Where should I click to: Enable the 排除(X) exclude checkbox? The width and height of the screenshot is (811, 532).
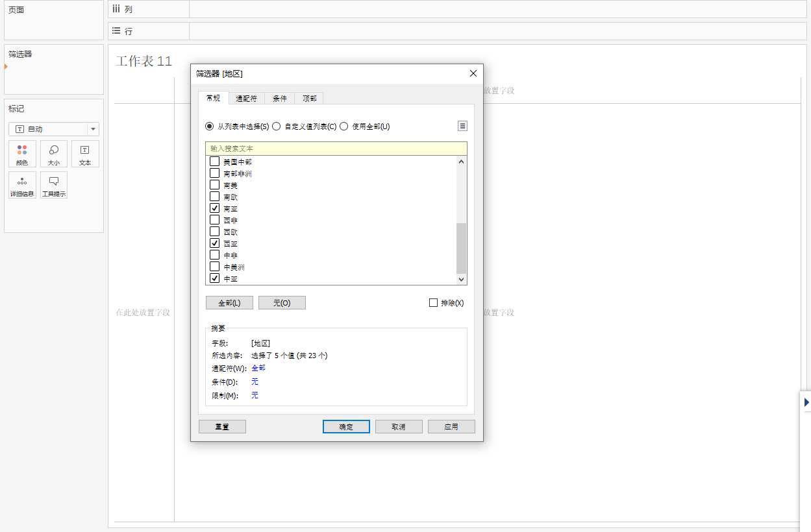click(434, 303)
